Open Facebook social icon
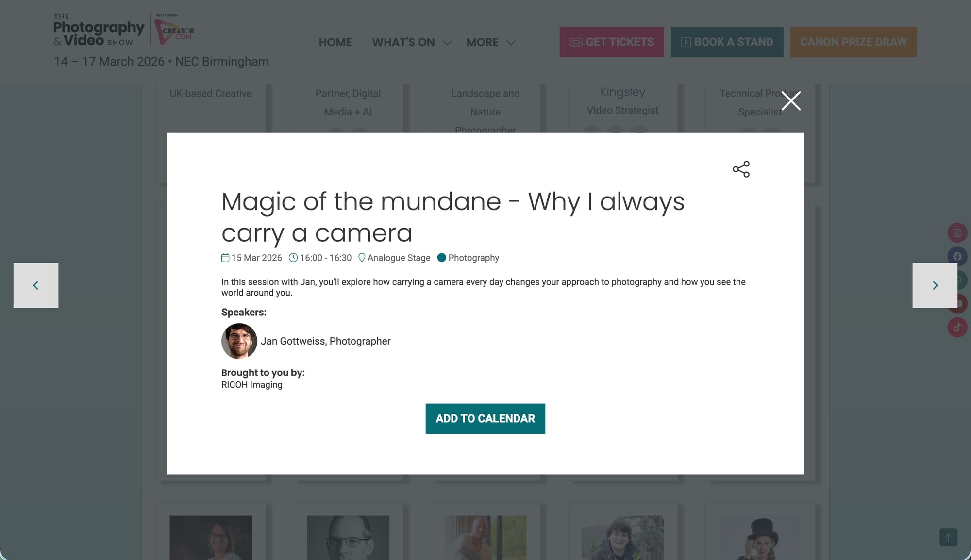 coord(957,256)
